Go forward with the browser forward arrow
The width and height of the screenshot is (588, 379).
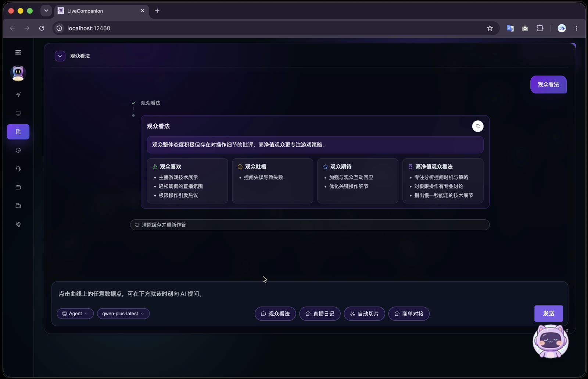[27, 28]
